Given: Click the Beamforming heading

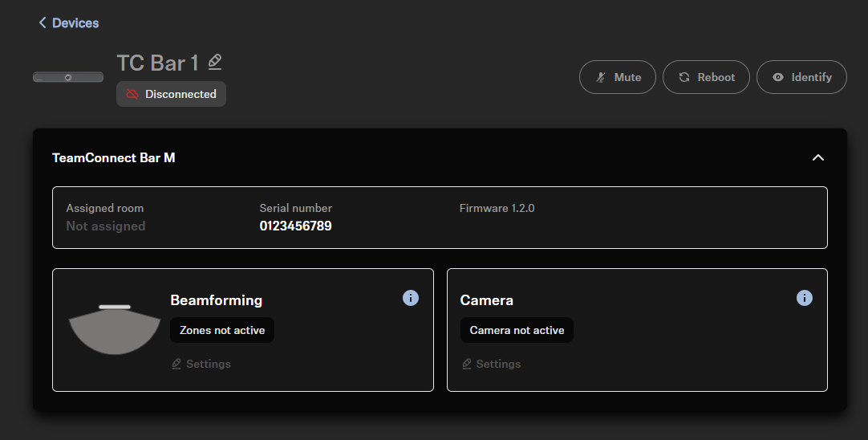Looking at the screenshot, I should click(x=217, y=300).
